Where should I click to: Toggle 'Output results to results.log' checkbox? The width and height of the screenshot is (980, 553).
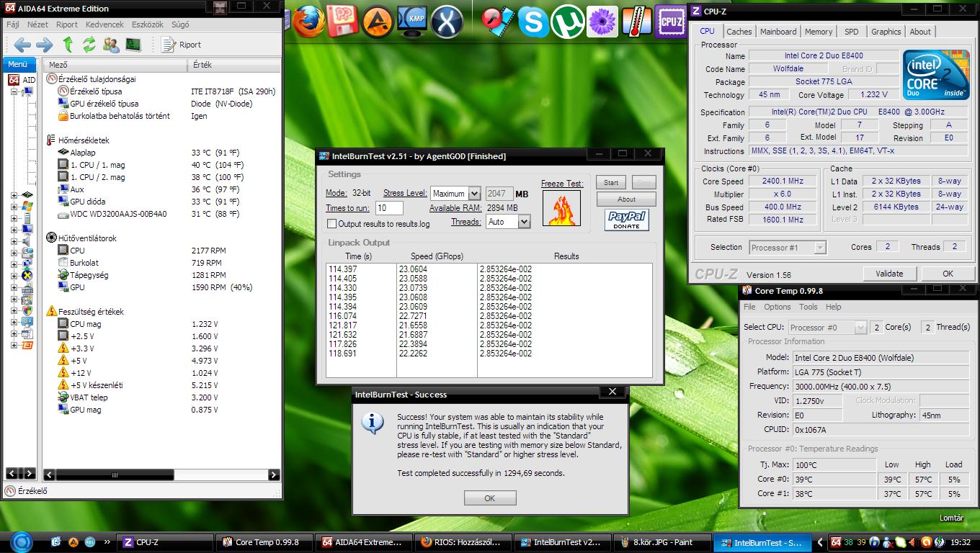pyautogui.click(x=332, y=224)
